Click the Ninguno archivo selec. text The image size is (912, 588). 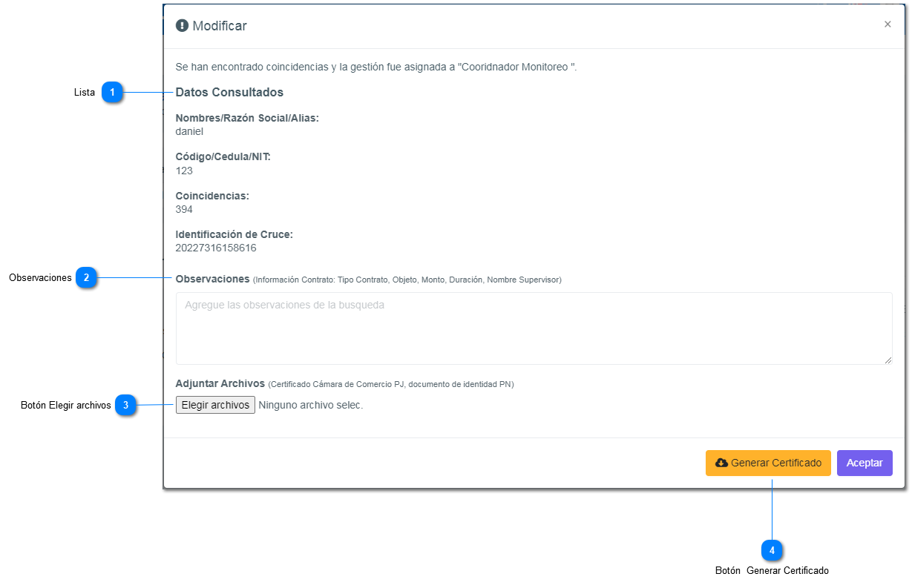click(x=311, y=405)
